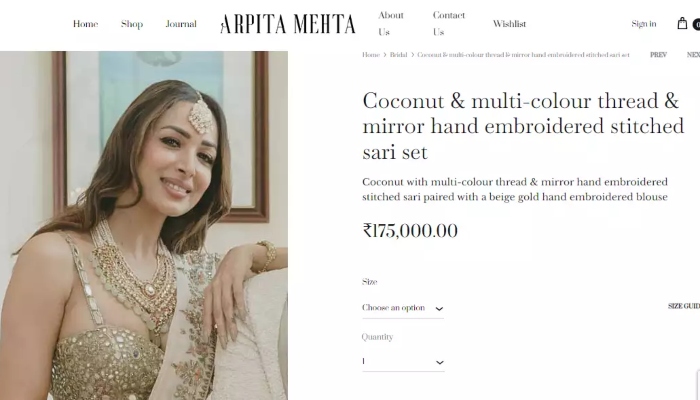
Task: Open the Shop menu item
Action: tap(132, 24)
